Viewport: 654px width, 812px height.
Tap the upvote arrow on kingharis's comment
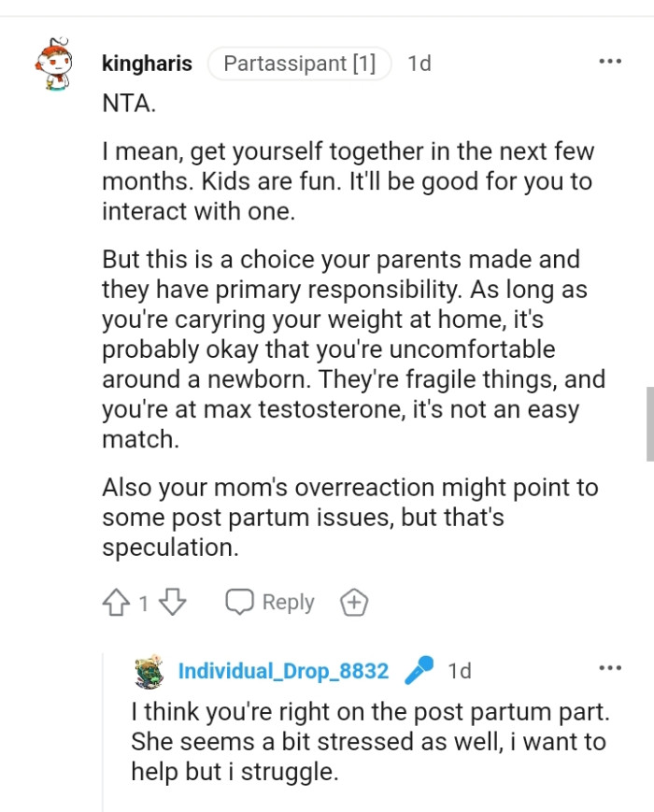(118, 602)
